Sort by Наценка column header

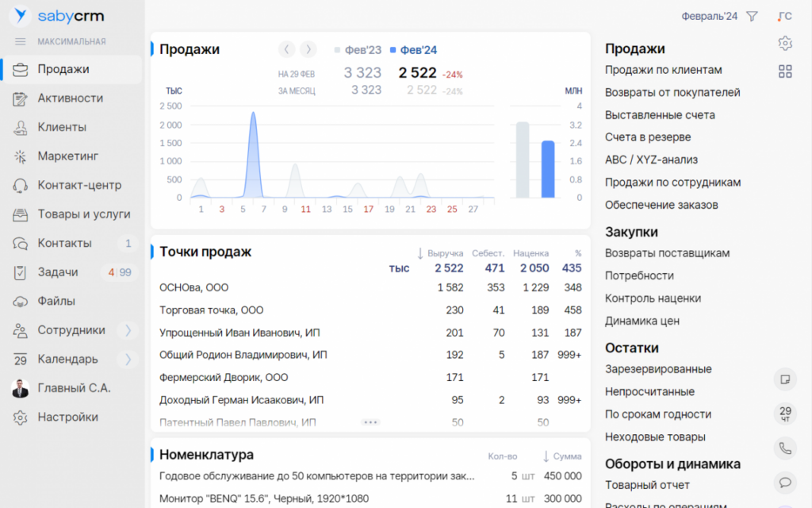530,253
